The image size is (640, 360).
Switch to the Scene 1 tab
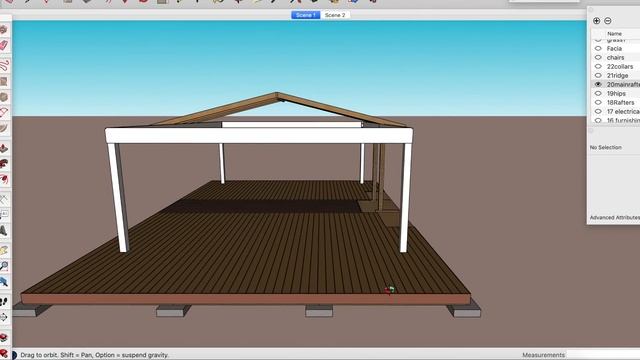305,15
